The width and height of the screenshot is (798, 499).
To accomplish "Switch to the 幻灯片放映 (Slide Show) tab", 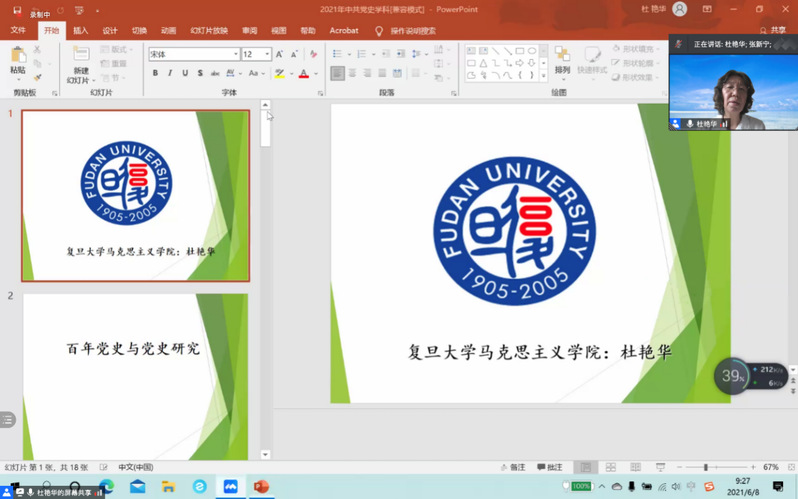I will (x=208, y=31).
